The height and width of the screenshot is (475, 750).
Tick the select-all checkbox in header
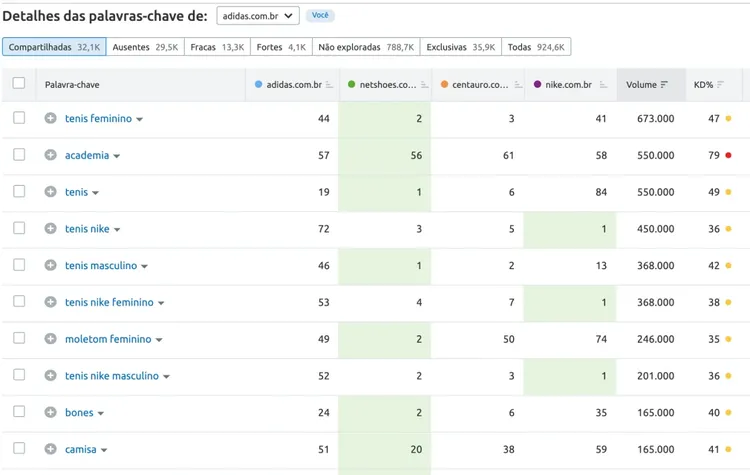click(19, 83)
